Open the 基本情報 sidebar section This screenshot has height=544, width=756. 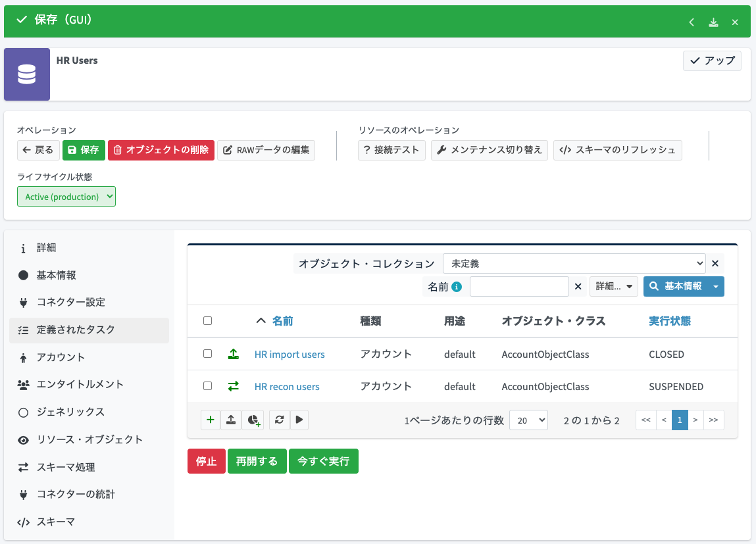89,275
